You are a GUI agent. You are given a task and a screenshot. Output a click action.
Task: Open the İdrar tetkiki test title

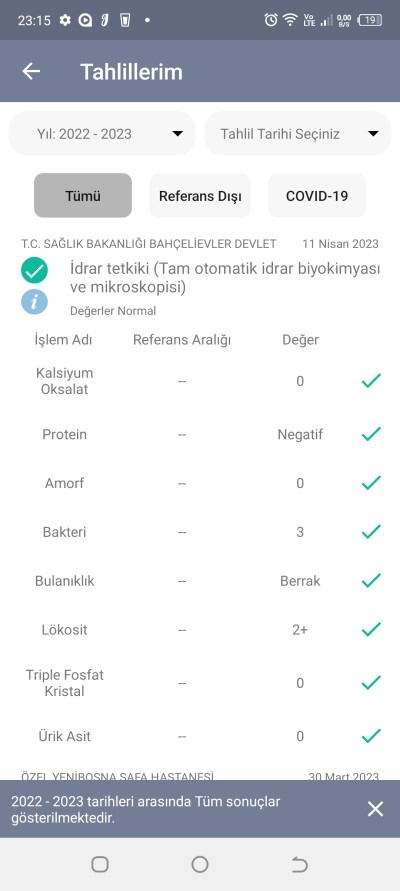pyautogui.click(x=225, y=277)
